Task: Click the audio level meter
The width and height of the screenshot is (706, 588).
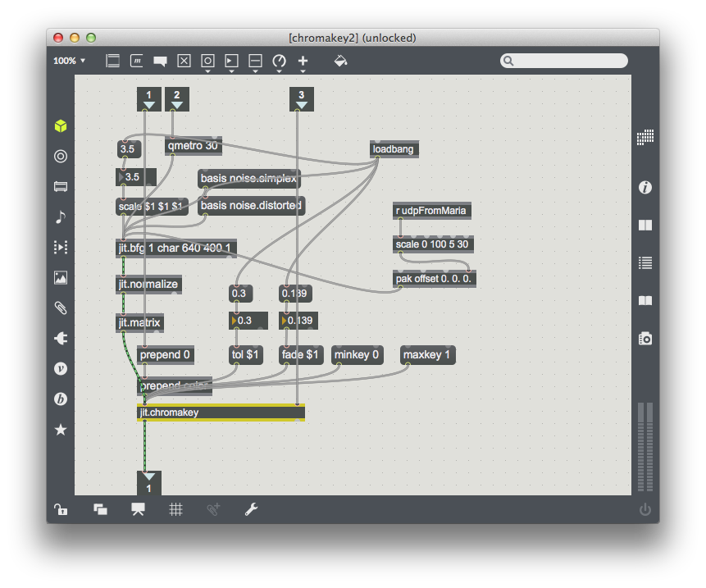Action: (x=645, y=447)
